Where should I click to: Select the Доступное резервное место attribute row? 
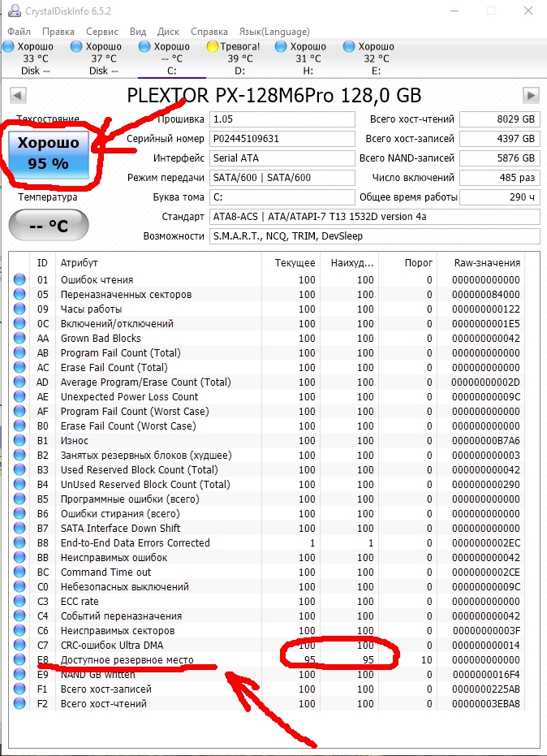[x=127, y=660]
